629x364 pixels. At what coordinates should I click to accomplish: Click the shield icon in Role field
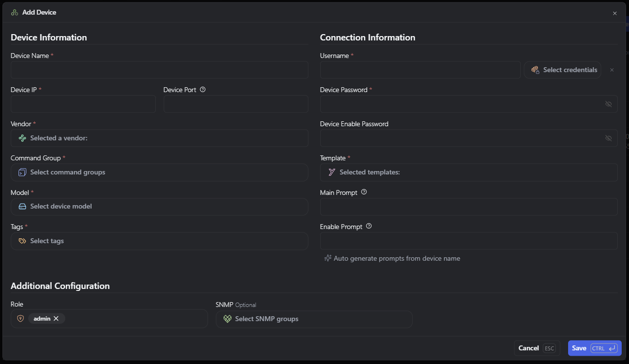20,319
